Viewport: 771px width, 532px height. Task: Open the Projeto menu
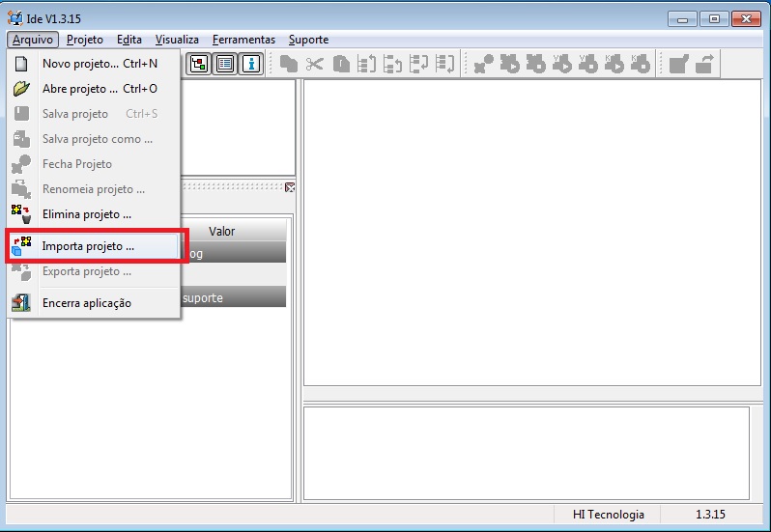click(x=85, y=40)
